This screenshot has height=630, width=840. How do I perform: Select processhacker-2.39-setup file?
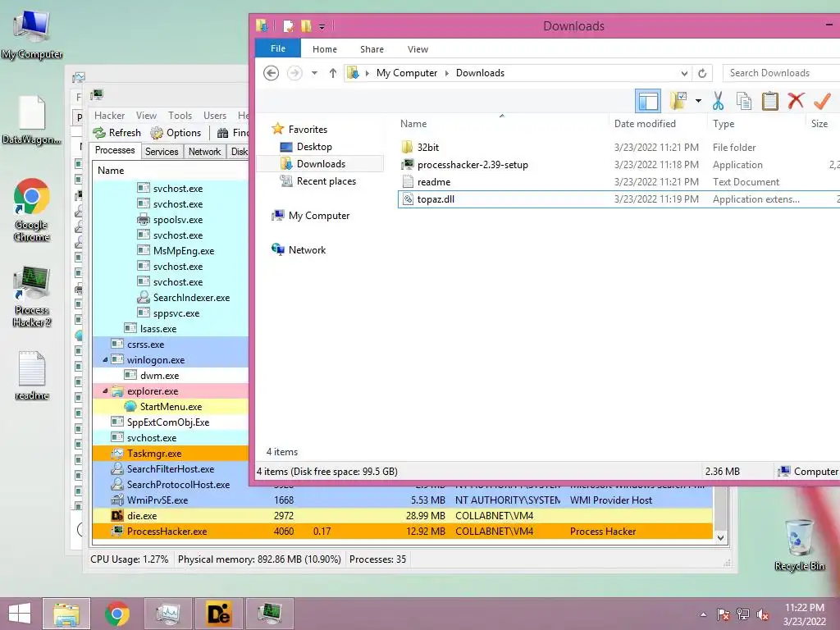(472, 165)
